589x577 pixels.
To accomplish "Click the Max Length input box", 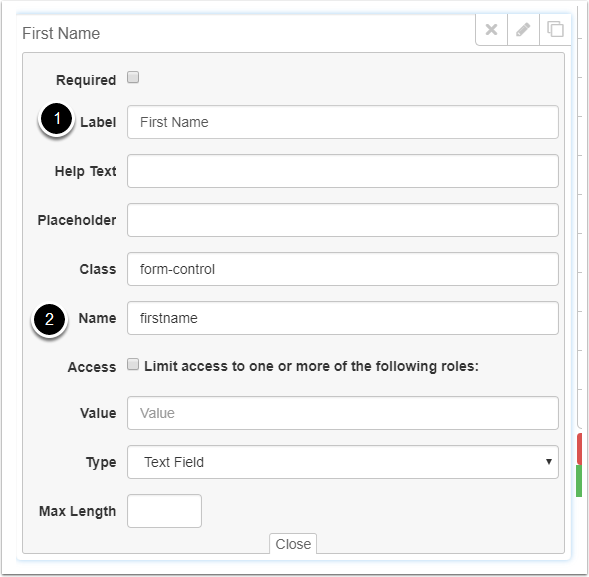I will (x=164, y=511).
